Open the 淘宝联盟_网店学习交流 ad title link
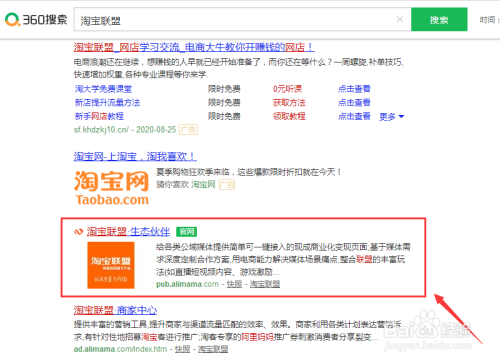The height and width of the screenshot is (363, 500). point(194,47)
